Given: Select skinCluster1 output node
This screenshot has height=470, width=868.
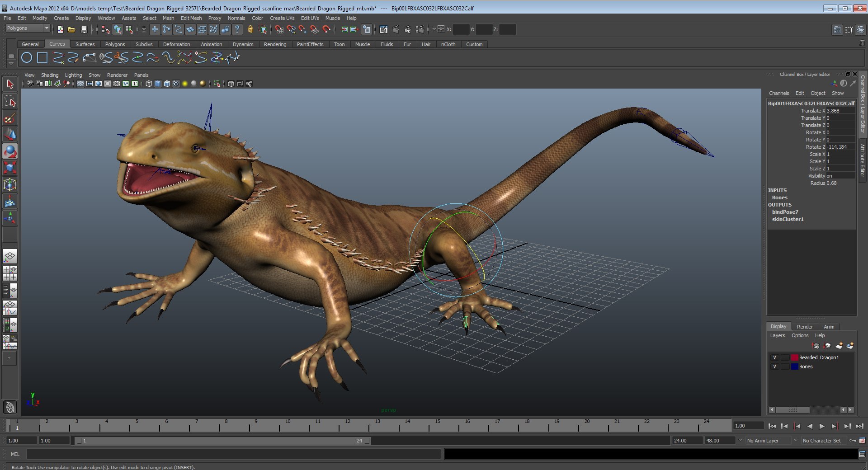Looking at the screenshot, I should [x=788, y=219].
